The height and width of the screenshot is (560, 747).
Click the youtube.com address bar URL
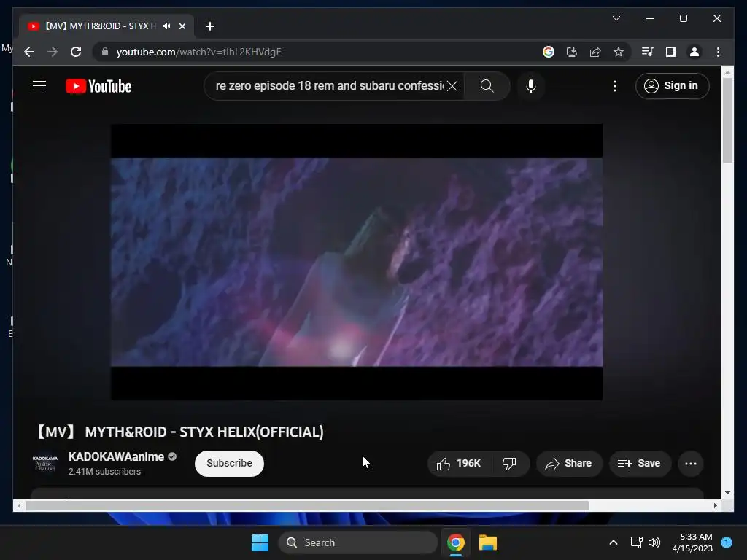[198, 52]
